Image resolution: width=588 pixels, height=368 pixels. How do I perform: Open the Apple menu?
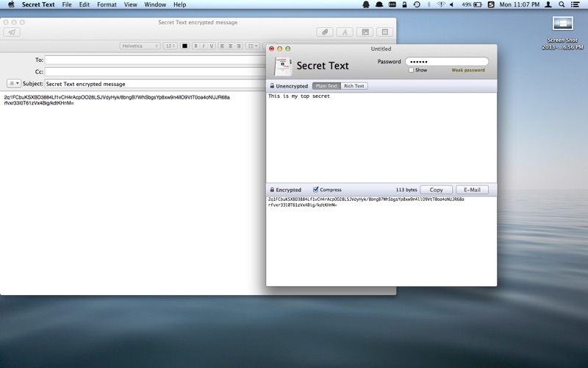(11, 4)
